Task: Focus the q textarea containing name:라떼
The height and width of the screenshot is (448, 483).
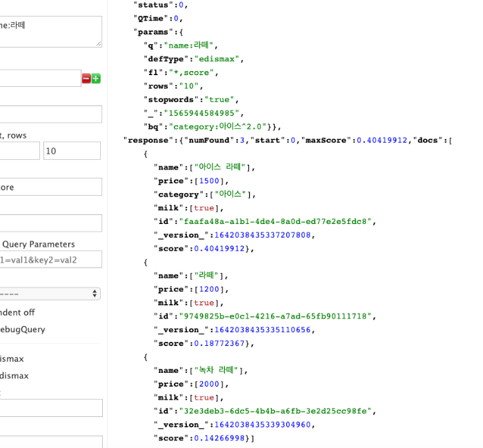Action: (51, 32)
